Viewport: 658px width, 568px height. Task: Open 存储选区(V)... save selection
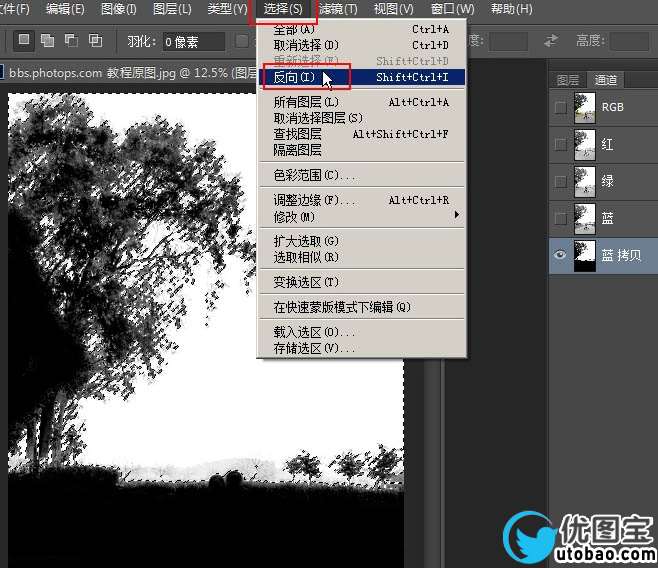[362, 348]
